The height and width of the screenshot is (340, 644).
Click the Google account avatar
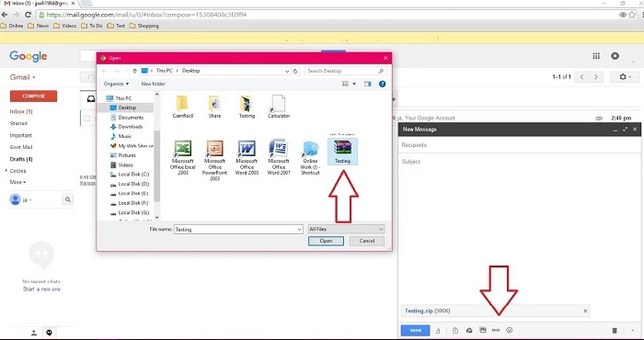(615, 56)
